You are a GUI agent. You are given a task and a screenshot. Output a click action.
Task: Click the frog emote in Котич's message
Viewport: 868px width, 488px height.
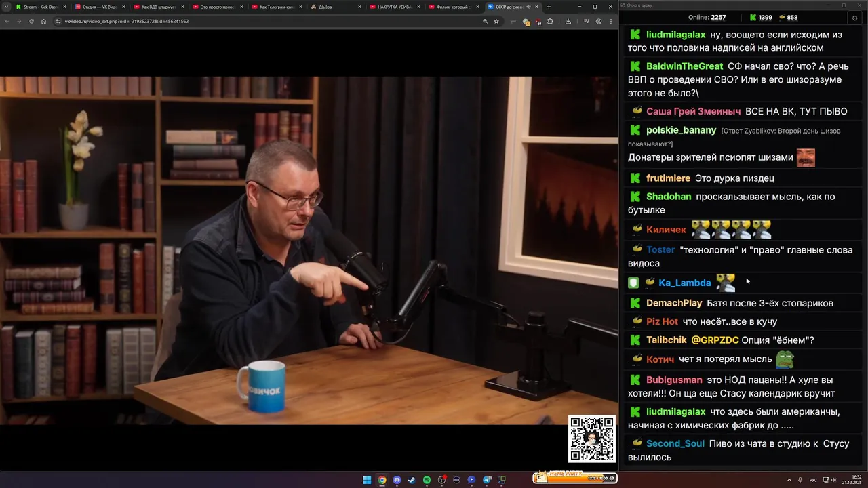click(785, 359)
